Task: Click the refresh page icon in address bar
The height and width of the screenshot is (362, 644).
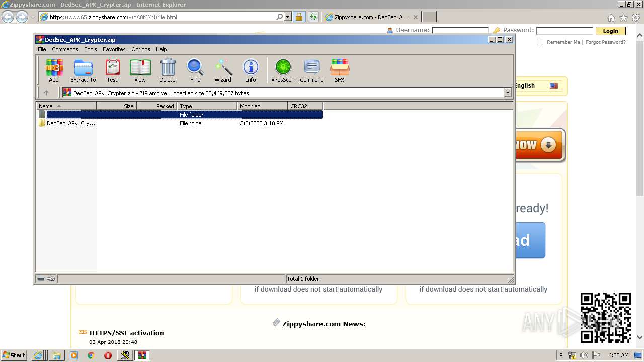Action: [313, 17]
